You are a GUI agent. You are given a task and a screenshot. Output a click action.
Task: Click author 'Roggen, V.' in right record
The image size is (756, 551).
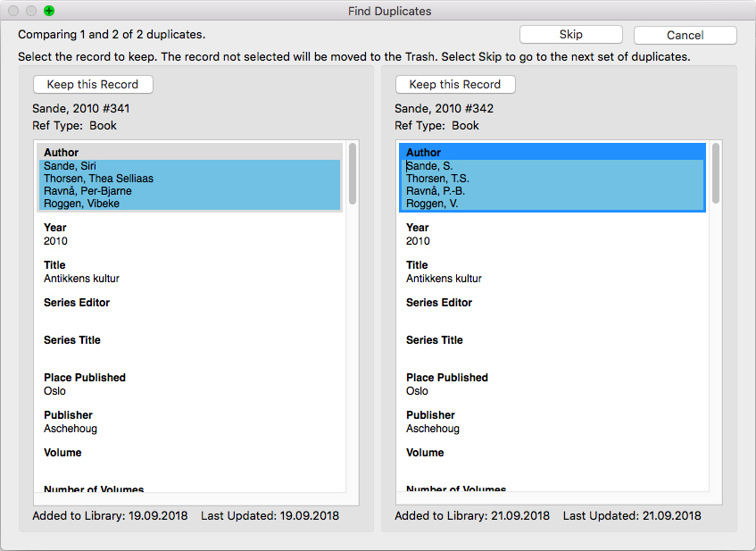432,204
